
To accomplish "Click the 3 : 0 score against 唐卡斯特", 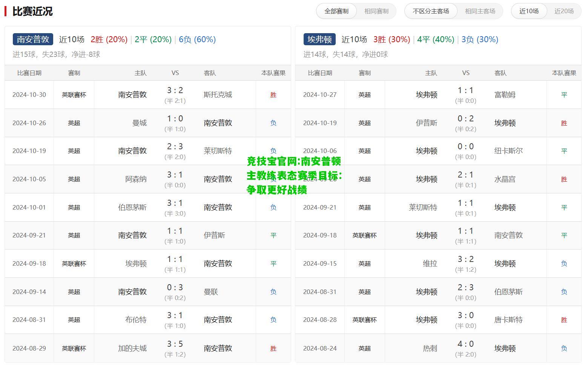I will click(x=465, y=315).
